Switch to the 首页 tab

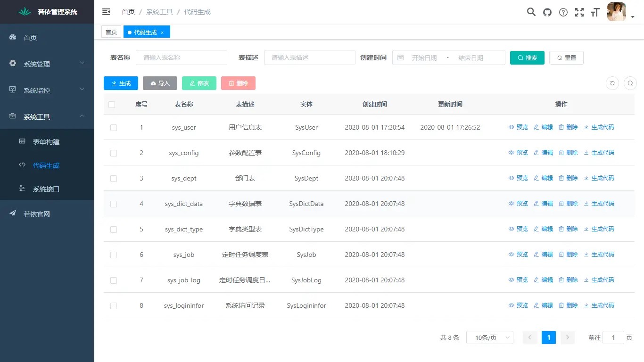click(x=111, y=32)
